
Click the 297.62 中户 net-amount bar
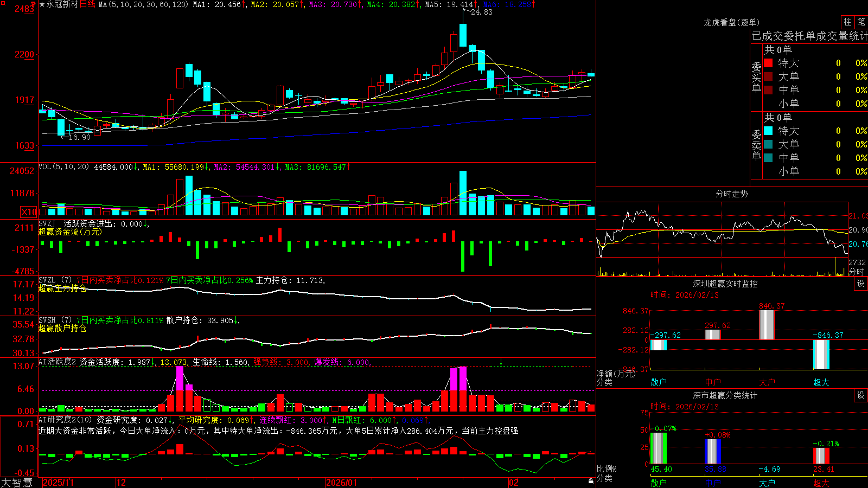point(713,335)
